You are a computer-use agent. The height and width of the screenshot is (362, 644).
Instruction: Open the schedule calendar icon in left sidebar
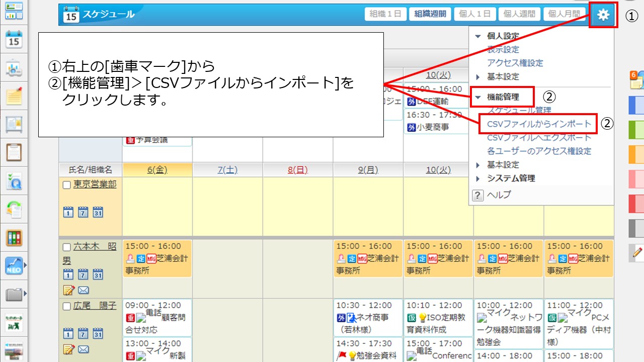click(14, 39)
